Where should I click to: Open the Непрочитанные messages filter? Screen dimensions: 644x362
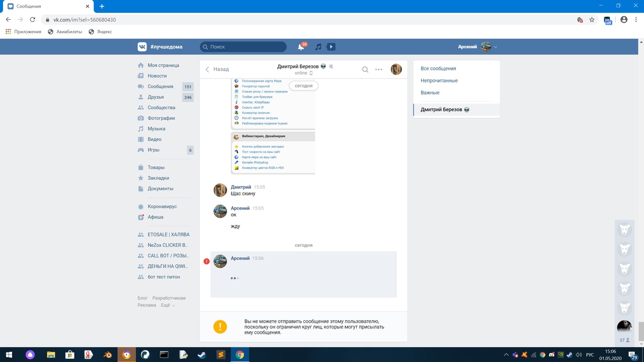point(439,80)
